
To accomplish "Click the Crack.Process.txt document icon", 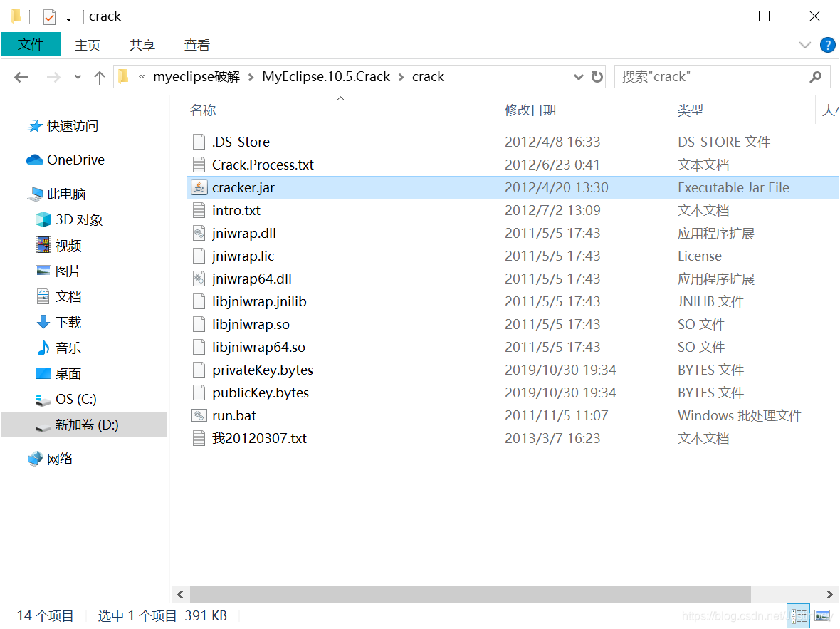I will coord(199,165).
